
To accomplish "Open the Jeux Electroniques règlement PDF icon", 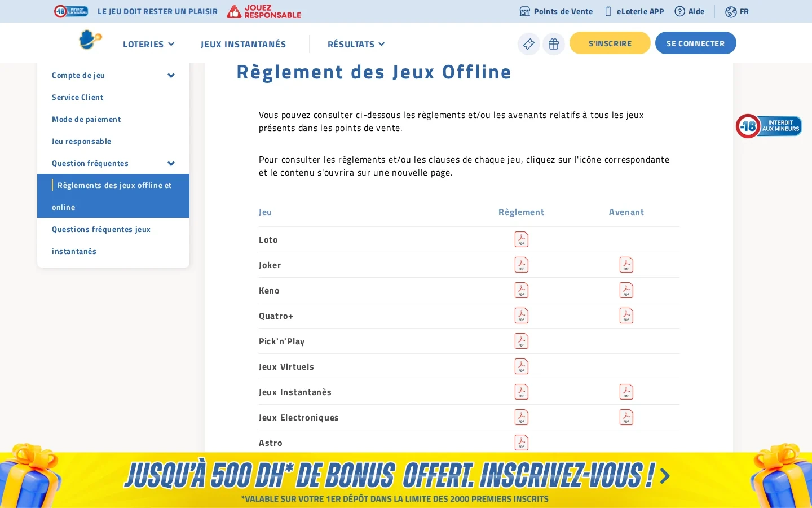I will pos(522,417).
